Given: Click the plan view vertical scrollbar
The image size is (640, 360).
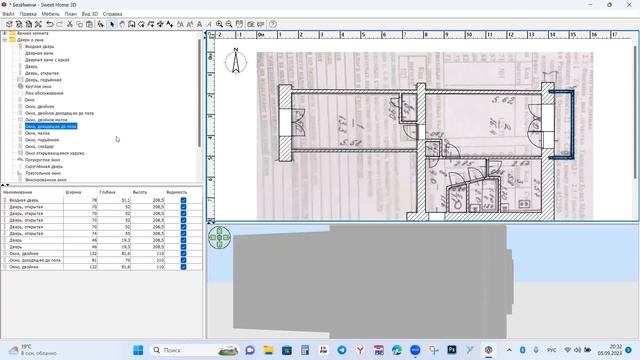Looking at the screenshot, I should pyautogui.click(x=636, y=112).
